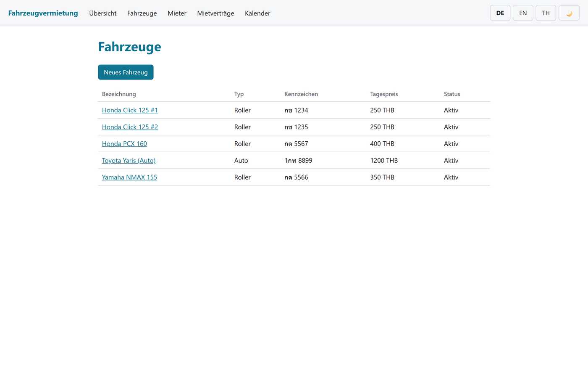Open the Yamaha NMAX 155 entry

click(x=129, y=177)
